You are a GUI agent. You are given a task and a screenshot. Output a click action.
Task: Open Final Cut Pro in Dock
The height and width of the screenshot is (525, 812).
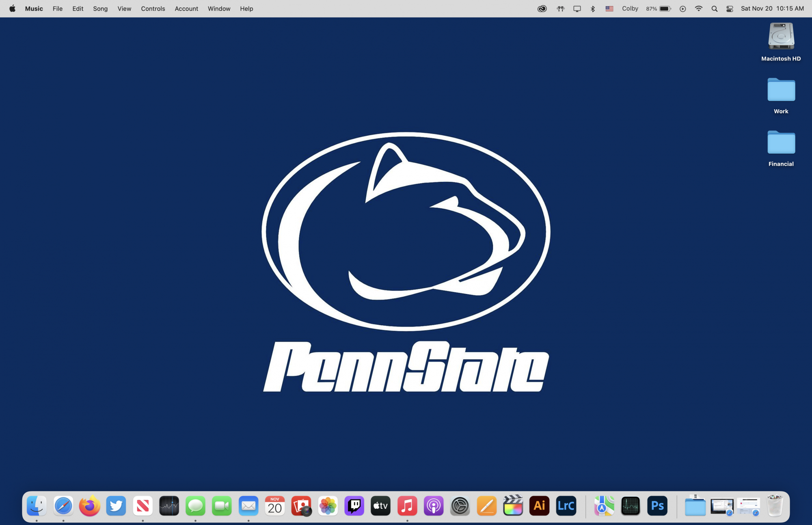click(x=513, y=506)
